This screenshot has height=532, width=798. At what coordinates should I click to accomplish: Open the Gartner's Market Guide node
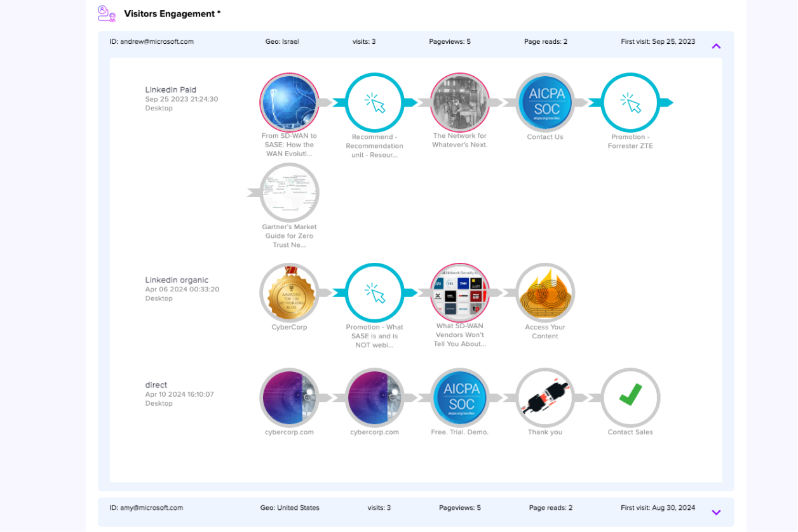pyautogui.click(x=289, y=192)
